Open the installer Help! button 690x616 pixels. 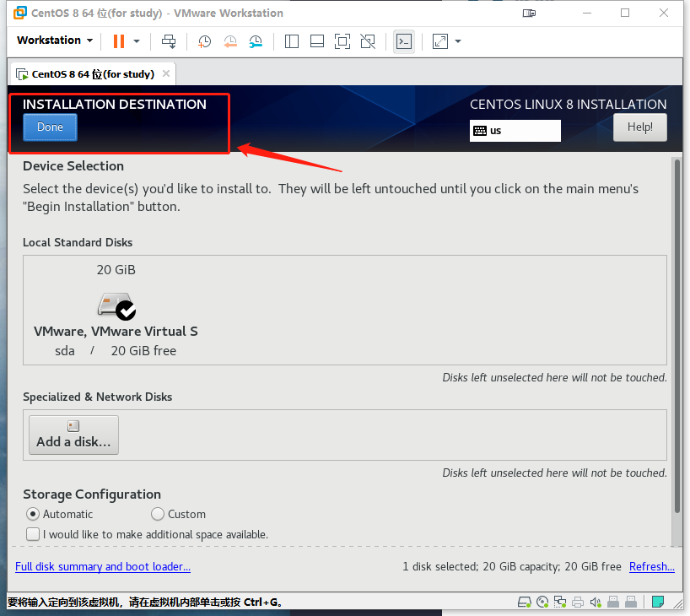pos(640,127)
